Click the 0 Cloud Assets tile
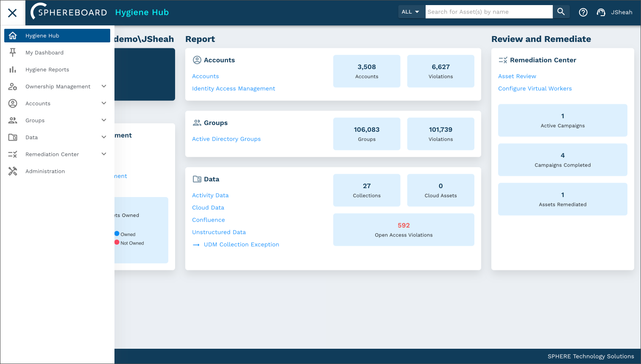This screenshot has width=641, height=364. 441,190
